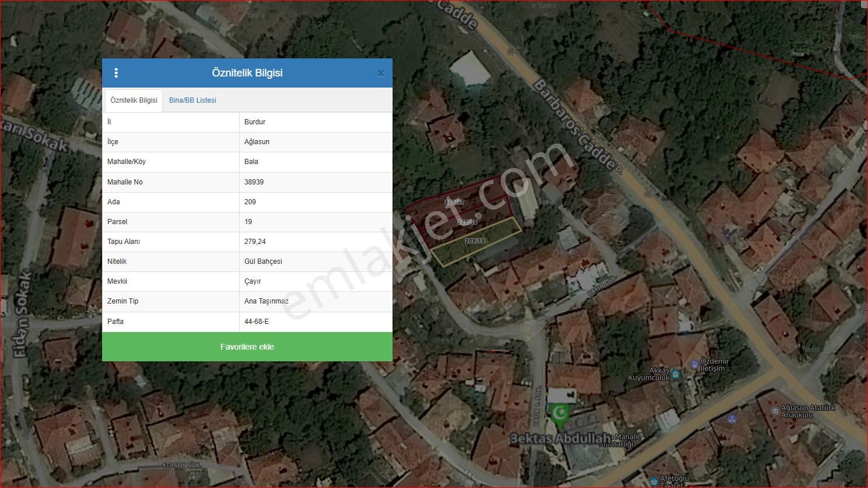Switch to the Bina/BB Listesi tab

tap(192, 100)
